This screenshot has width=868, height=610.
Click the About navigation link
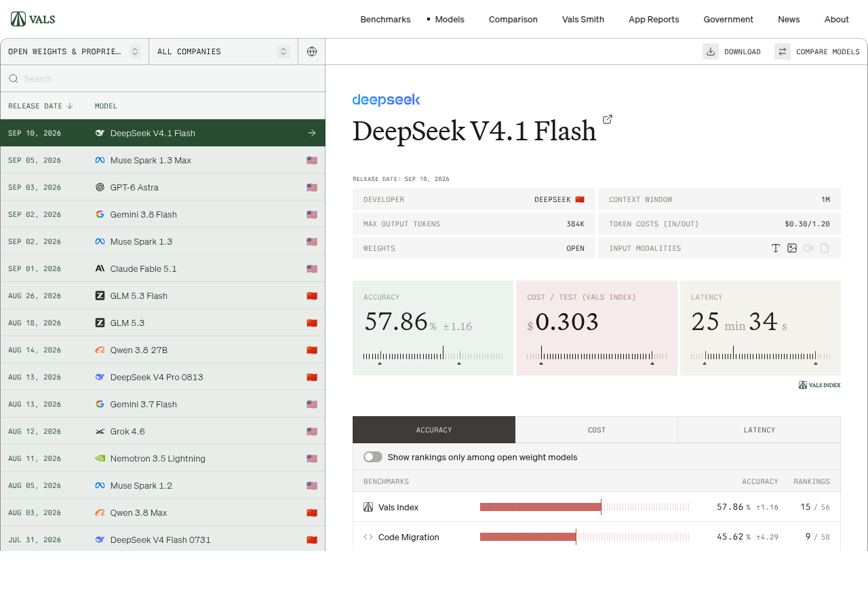click(x=837, y=19)
